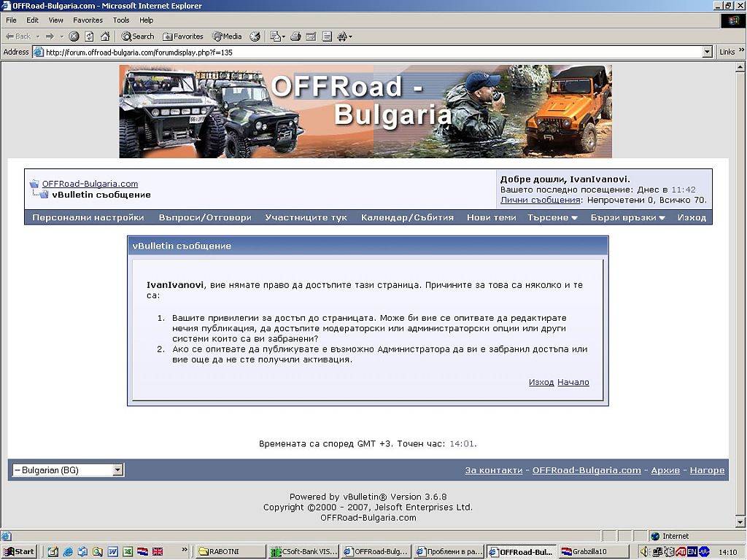Open Календар/Събития in forum navbar

407,217
